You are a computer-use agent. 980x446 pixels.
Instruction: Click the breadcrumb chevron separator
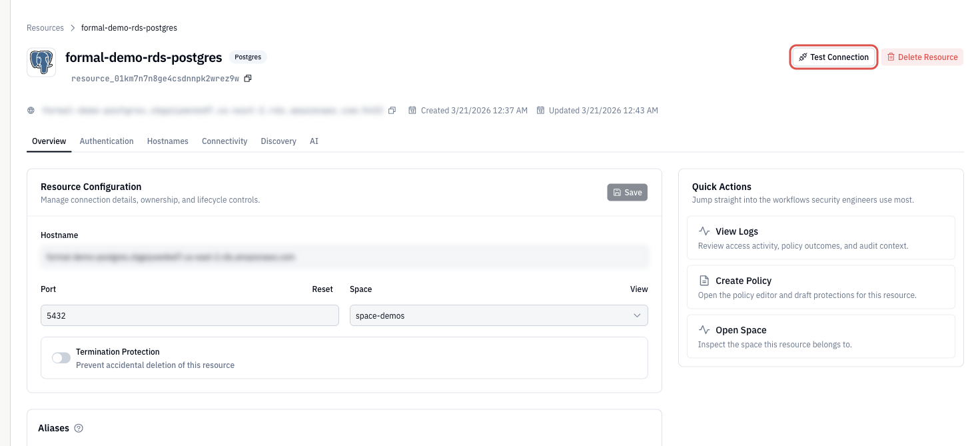tap(73, 28)
